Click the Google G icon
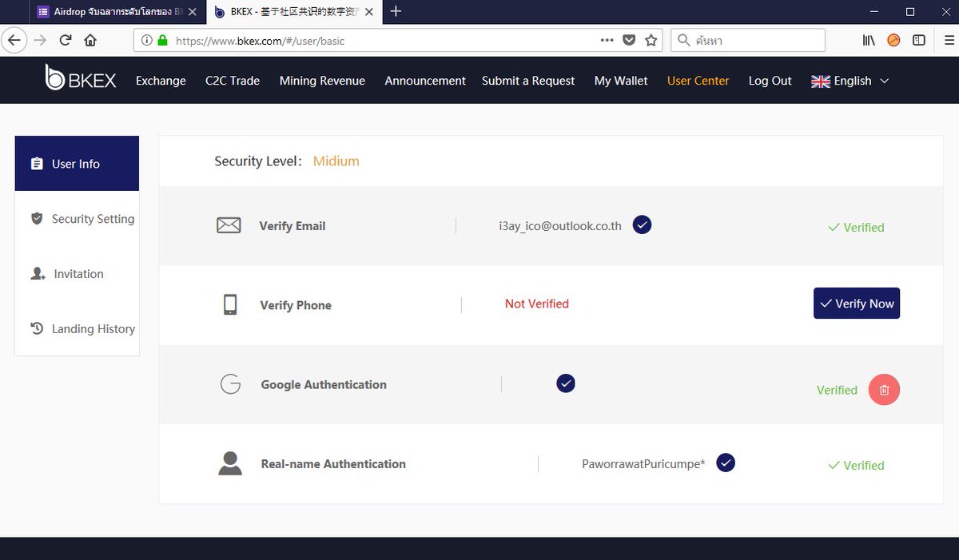The height and width of the screenshot is (560, 959). pyautogui.click(x=230, y=384)
